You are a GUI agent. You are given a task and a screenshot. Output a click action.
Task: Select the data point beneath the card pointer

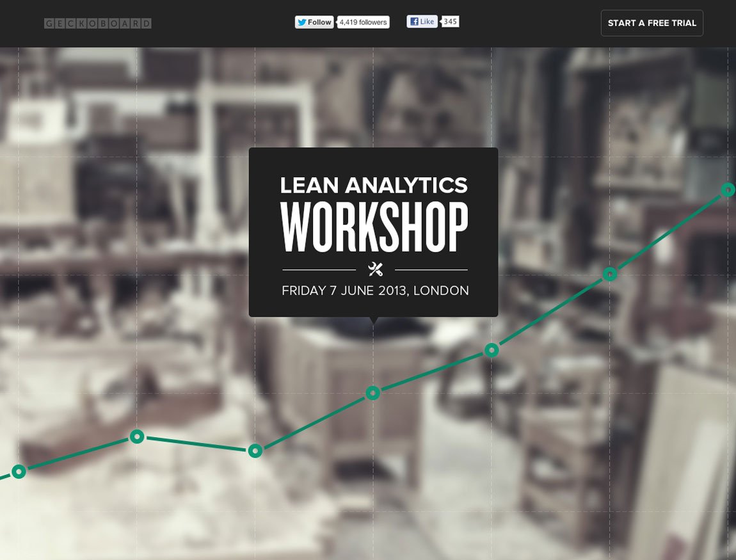point(373,393)
